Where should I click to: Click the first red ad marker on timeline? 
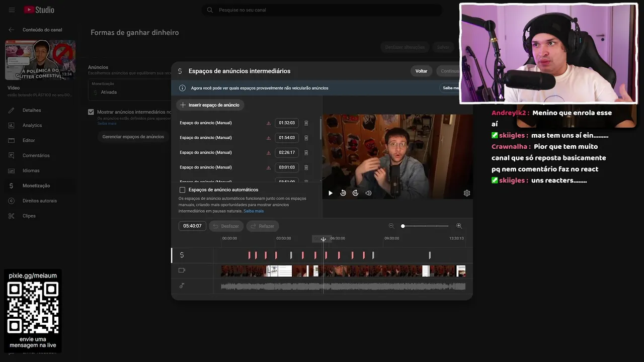[x=249, y=255]
